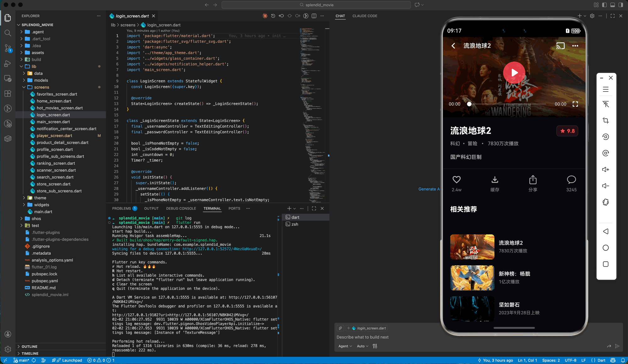Click the emulator screenshot crop icon

[606, 120]
